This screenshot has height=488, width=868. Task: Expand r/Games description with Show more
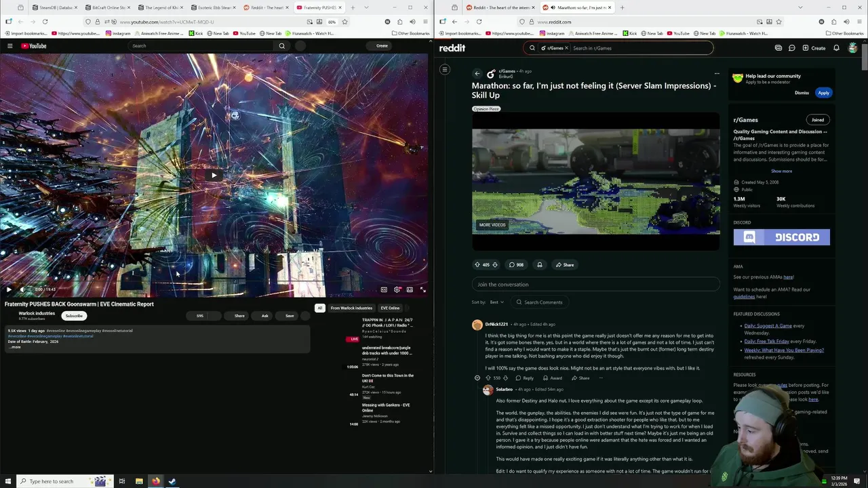click(781, 171)
